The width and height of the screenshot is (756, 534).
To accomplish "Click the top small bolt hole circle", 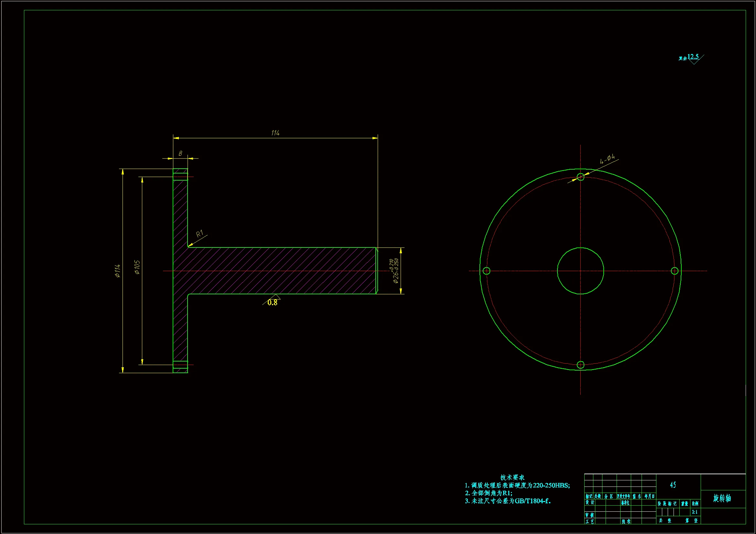I will pyautogui.click(x=580, y=177).
